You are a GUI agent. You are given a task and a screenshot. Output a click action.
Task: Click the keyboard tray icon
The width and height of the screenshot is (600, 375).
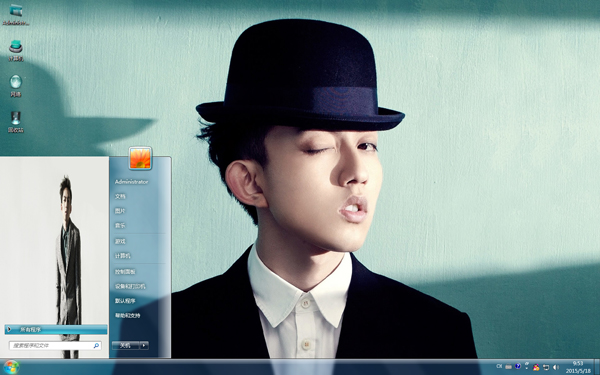click(508, 367)
